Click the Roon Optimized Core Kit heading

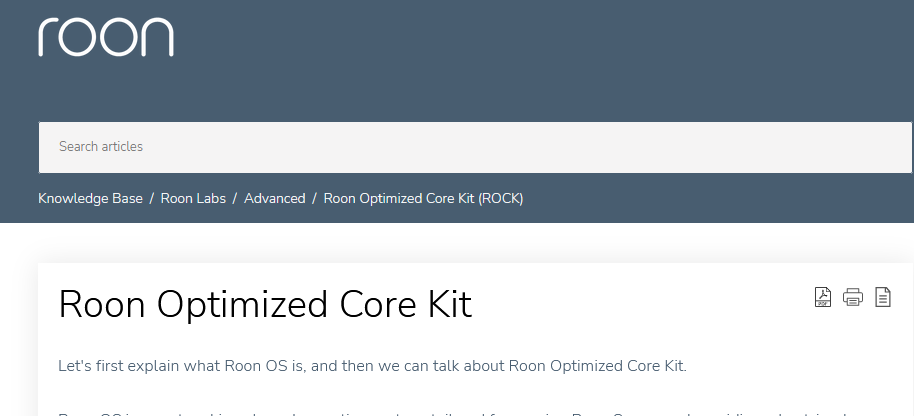coord(265,304)
